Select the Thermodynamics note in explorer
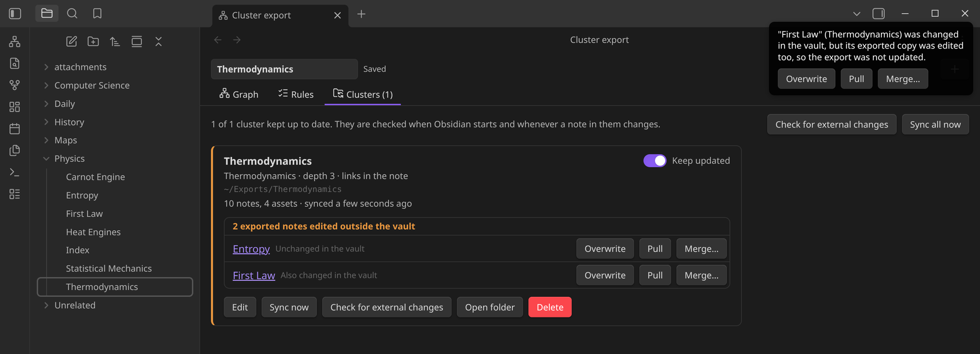 coord(115,287)
